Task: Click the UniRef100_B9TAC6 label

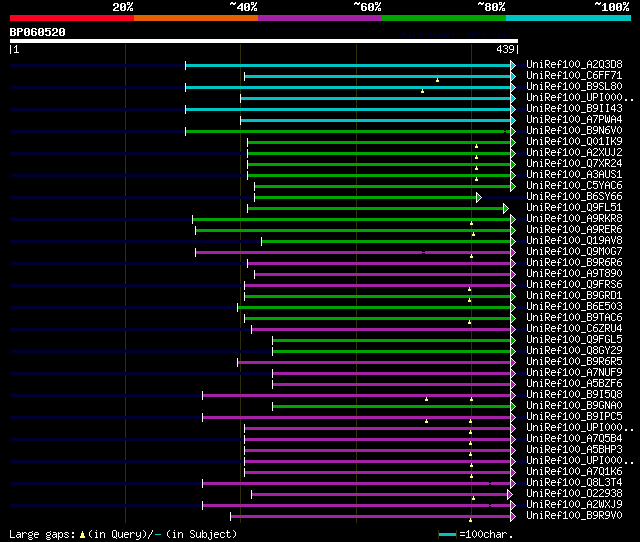Action: coord(574,318)
